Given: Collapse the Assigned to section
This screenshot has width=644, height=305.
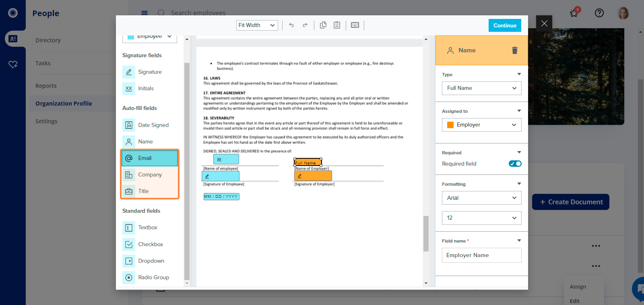Looking at the screenshot, I should pos(519,111).
